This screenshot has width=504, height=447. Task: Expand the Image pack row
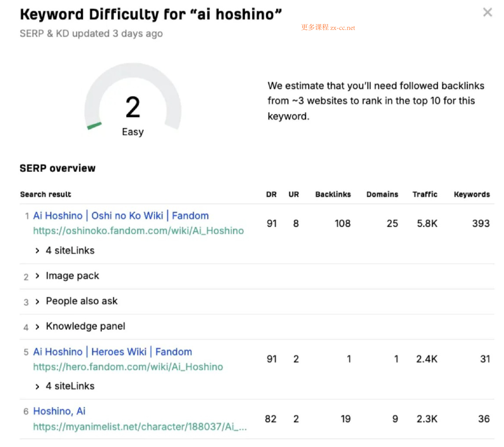coord(37,276)
